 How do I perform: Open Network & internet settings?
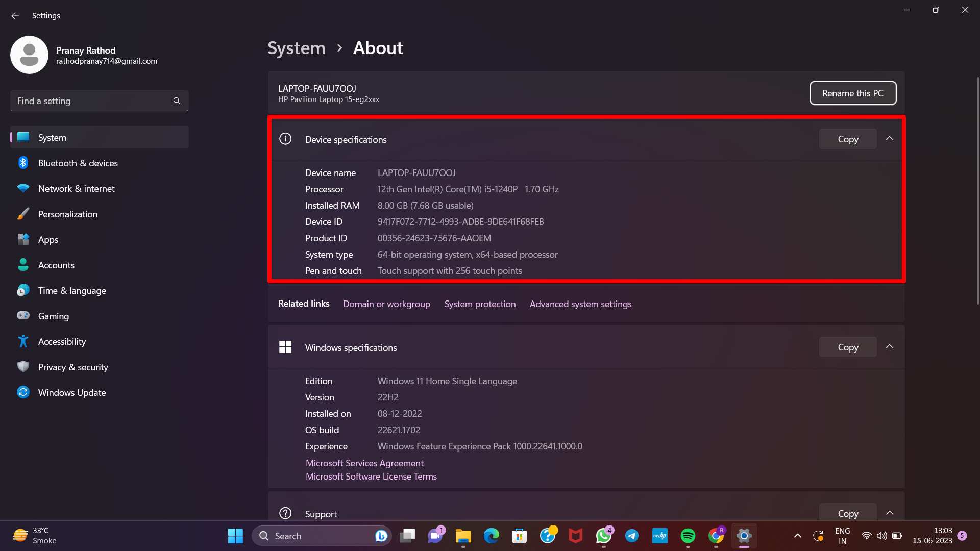coord(100,188)
